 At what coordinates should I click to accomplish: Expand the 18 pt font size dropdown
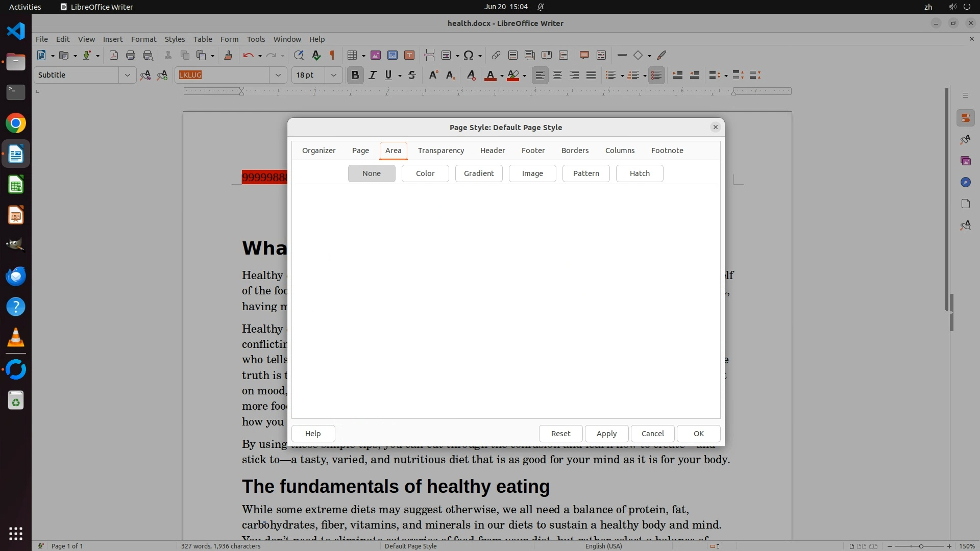334,75
